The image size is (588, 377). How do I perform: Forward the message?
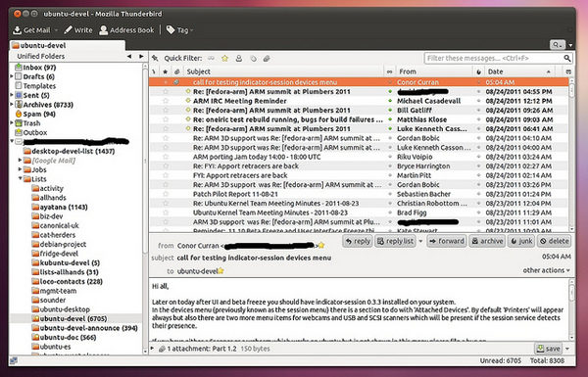pos(447,241)
